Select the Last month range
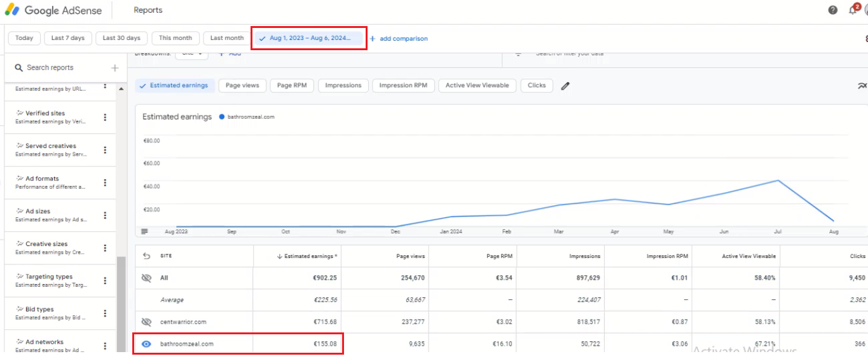Screen dimensions: 868x361 pos(227,38)
